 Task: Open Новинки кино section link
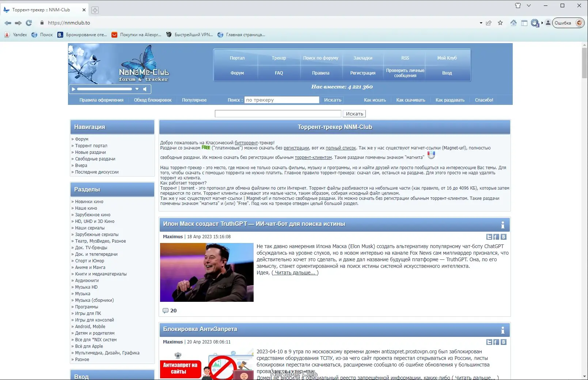click(x=89, y=202)
